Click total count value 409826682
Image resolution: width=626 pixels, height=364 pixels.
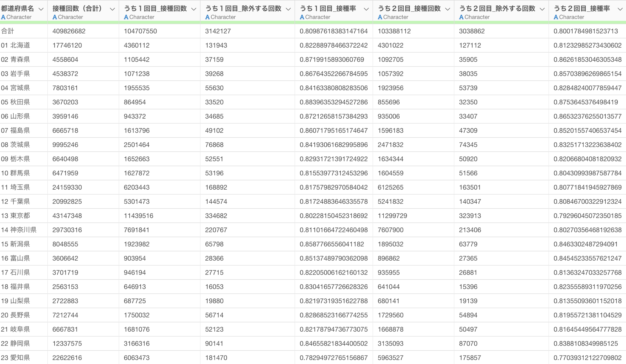tap(69, 31)
